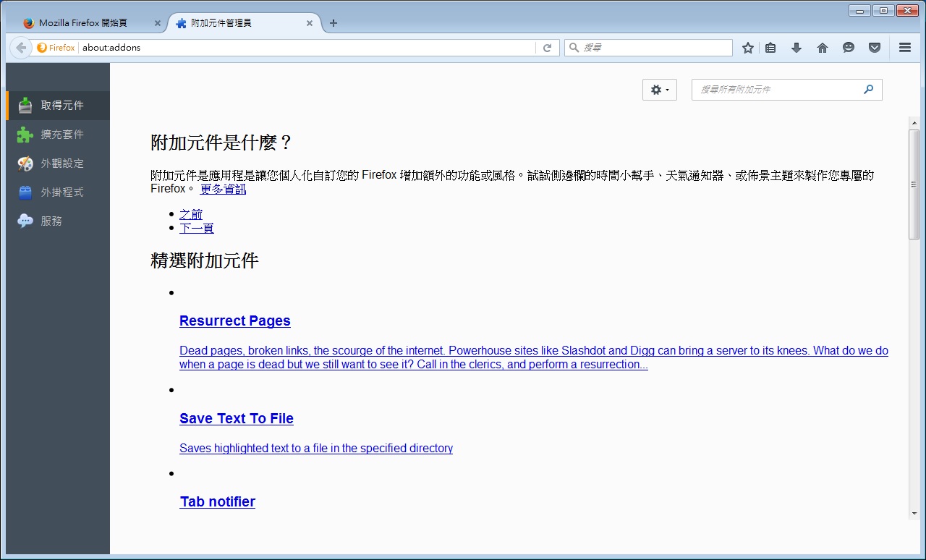Open the Resurrect Pages add-on link
The height and width of the screenshot is (560, 926).
coord(235,321)
